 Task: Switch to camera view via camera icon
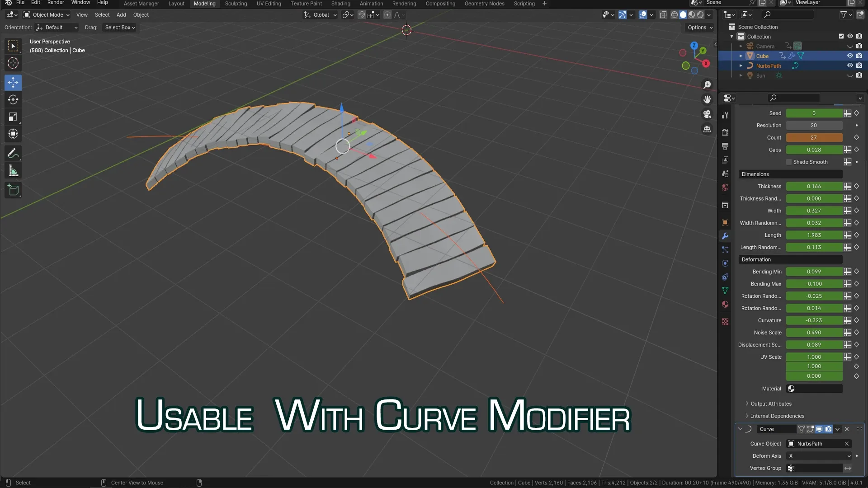[x=707, y=114]
